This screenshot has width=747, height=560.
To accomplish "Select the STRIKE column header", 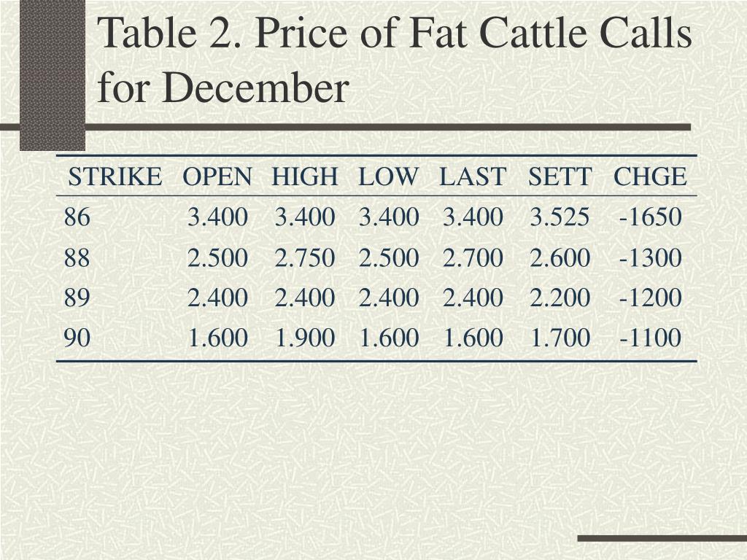I will coord(115,176).
